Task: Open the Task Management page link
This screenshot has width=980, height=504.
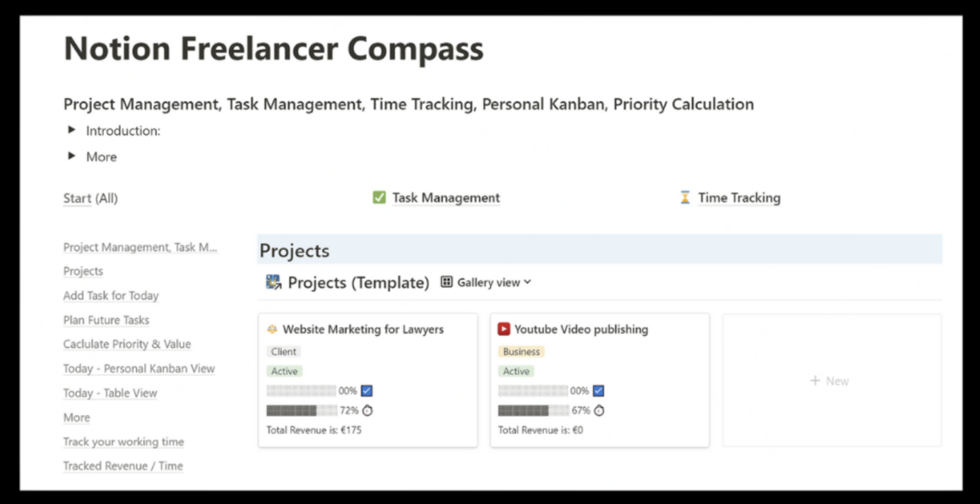Action: (x=446, y=198)
